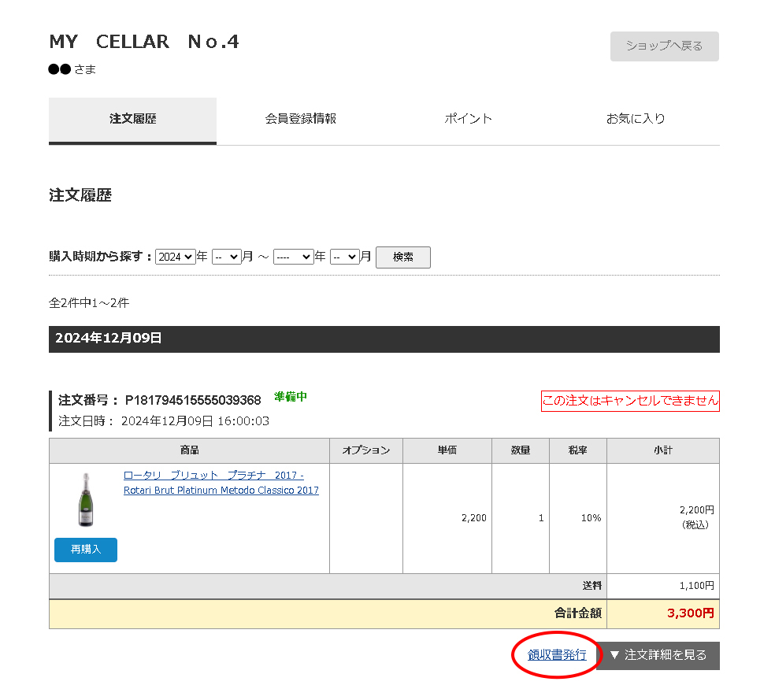
Task: Click the MY CELLAR No.4 page title
Action: pos(144,42)
